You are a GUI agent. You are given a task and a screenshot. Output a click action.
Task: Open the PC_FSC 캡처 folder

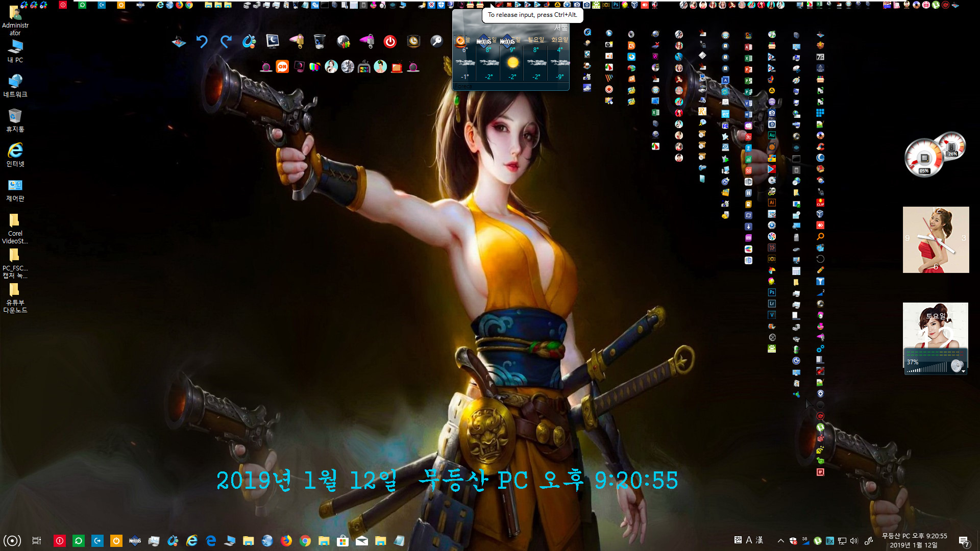click(x=15, y=263)
